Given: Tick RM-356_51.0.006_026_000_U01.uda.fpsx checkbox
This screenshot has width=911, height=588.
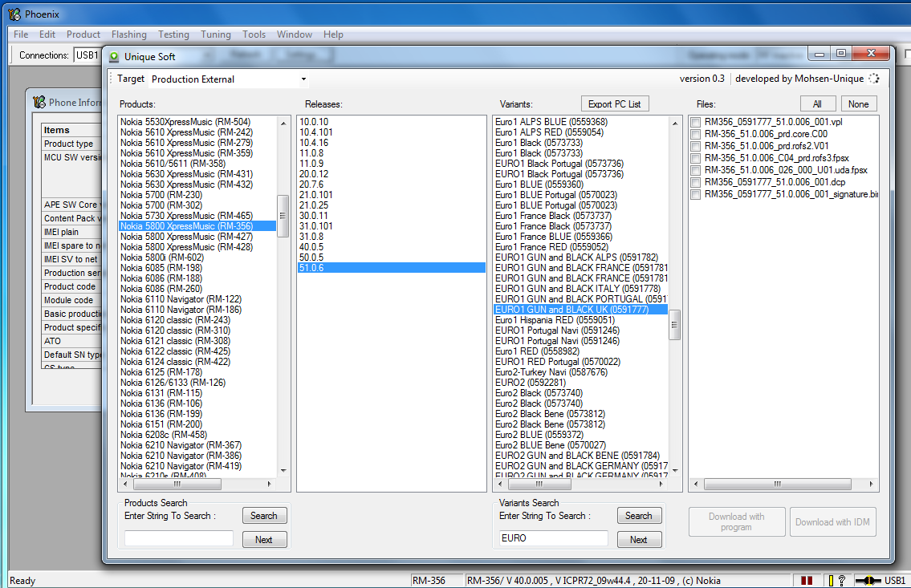Looking at the screenshot, I should 695,170.
